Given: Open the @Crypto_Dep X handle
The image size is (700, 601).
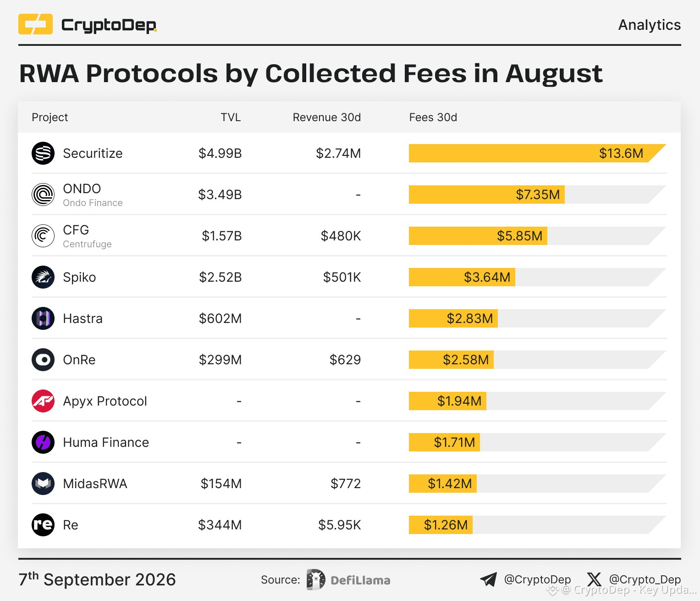Looking at the screenshot, I should tap(645, 579).
